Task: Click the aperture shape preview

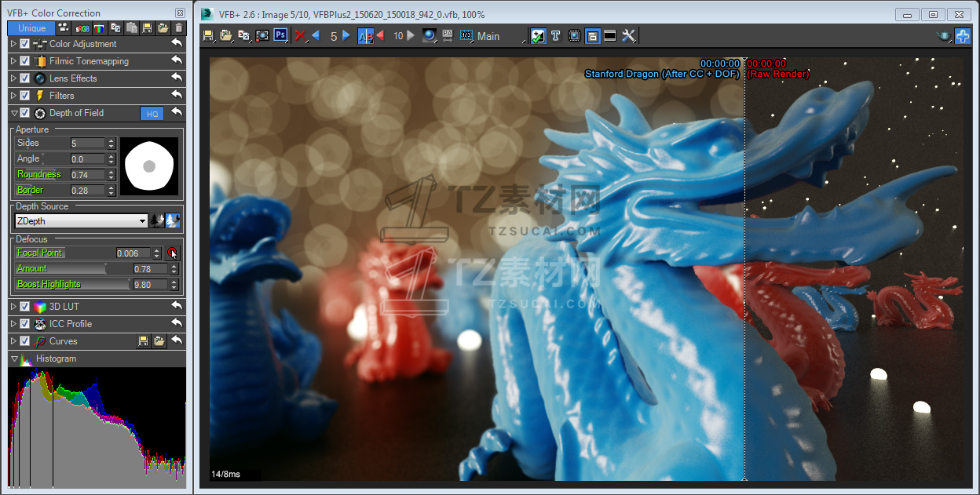Action: tap(149, 166)
